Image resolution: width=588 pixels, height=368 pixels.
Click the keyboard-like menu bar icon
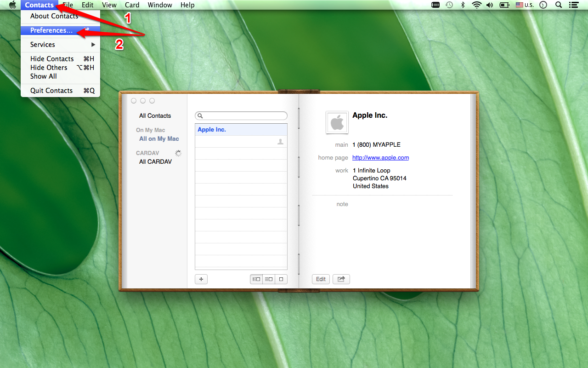point(436,5)
